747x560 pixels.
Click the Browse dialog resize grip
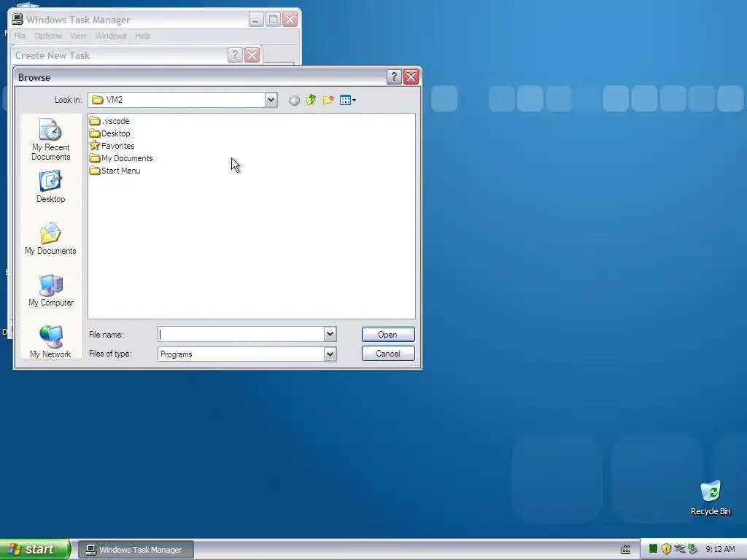pos(415,364)
